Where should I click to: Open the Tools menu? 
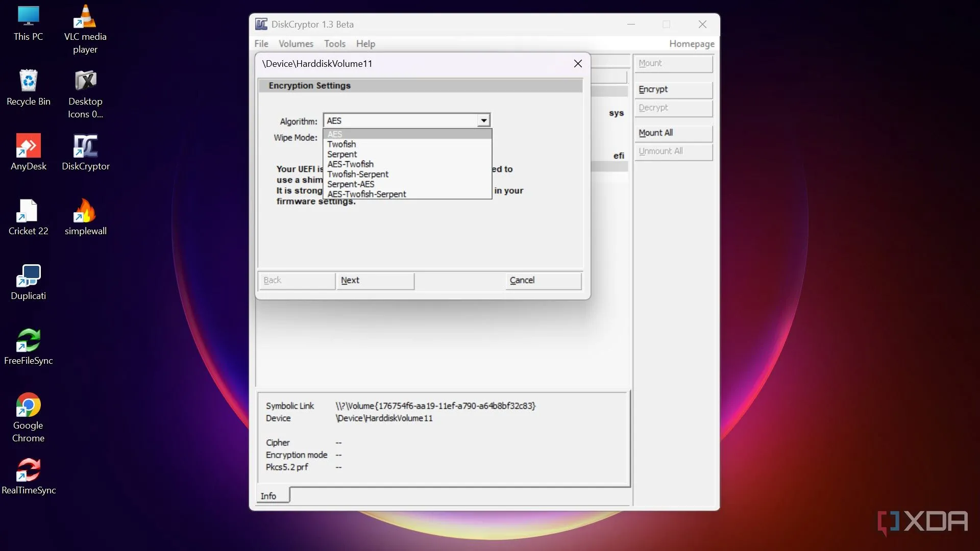point(334,44)
